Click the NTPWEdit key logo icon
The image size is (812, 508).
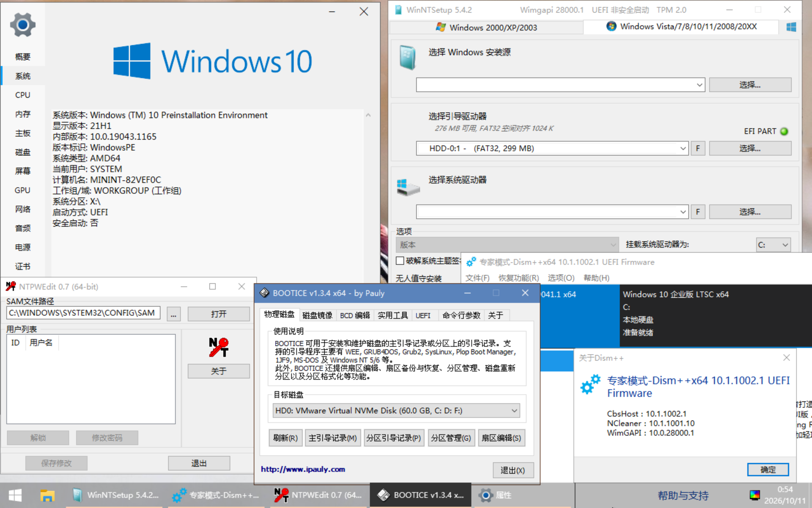tap(219, 347)
